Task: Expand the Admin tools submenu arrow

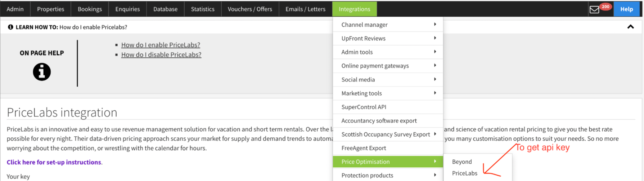Action: point(435,52)
